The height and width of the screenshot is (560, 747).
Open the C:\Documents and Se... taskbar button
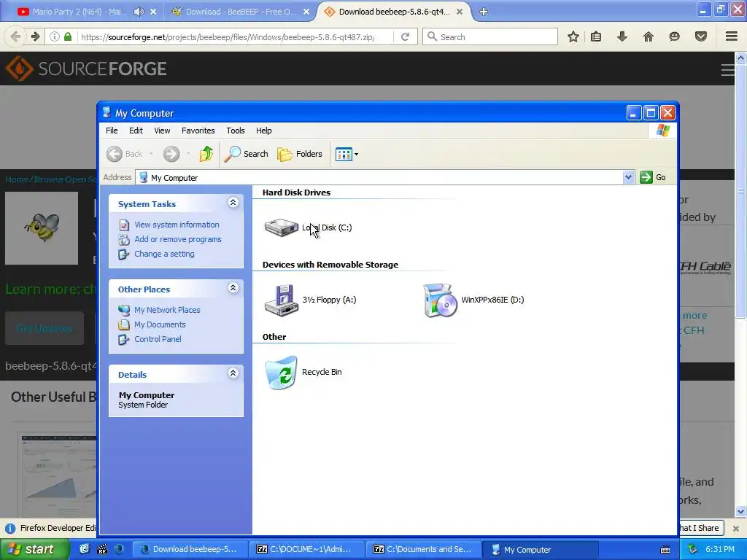click(424, 550)
